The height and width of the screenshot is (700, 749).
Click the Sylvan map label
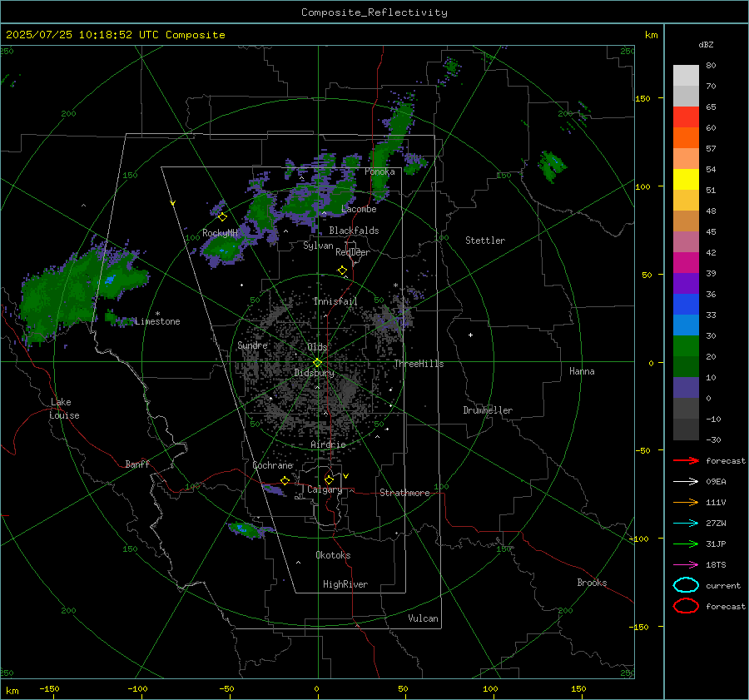[x=318, y=246]
